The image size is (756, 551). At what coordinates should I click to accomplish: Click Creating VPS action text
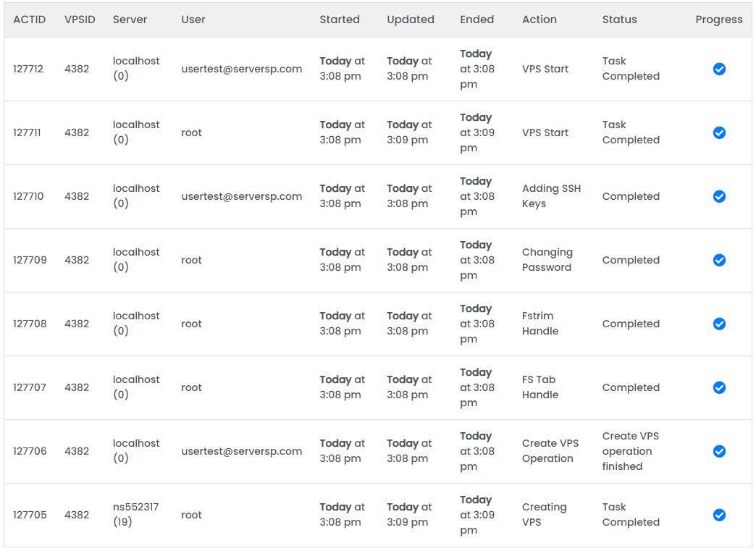pyautogui.click(x=544, y=514)
